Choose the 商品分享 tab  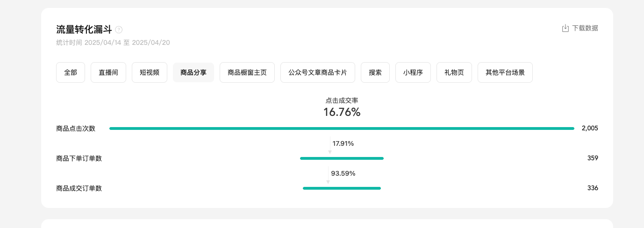pyautogui.click(x=193, y=72)
